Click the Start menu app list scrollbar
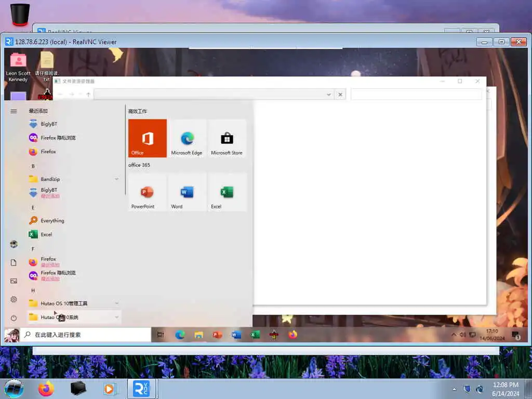Image resolution: width=532 pixels, height=399 pixels. click(x=125, y=150)
